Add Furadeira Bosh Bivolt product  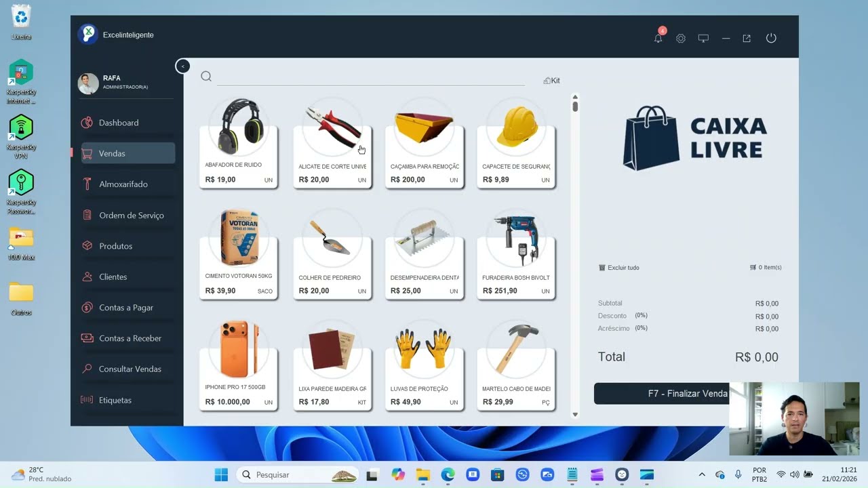pos(516,253)
